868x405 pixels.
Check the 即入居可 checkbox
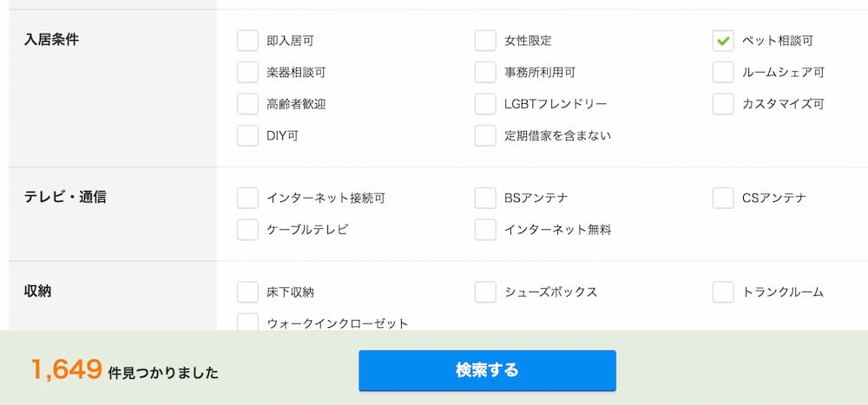point(247,41)
